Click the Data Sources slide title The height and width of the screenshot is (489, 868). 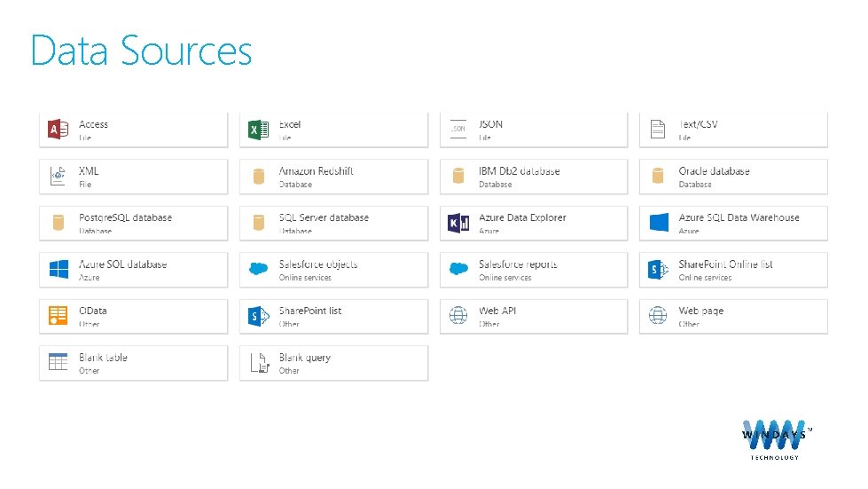[142, 51]
